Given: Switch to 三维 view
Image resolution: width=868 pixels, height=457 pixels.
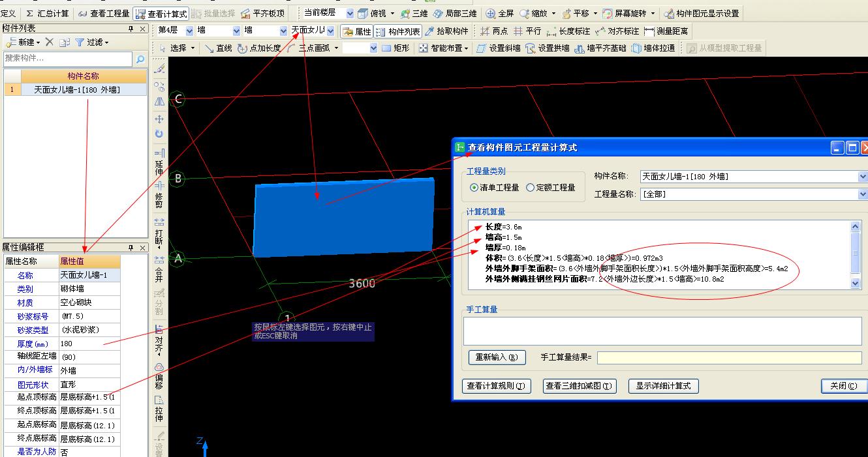Looking at the screenshot, I should (414, 13).
